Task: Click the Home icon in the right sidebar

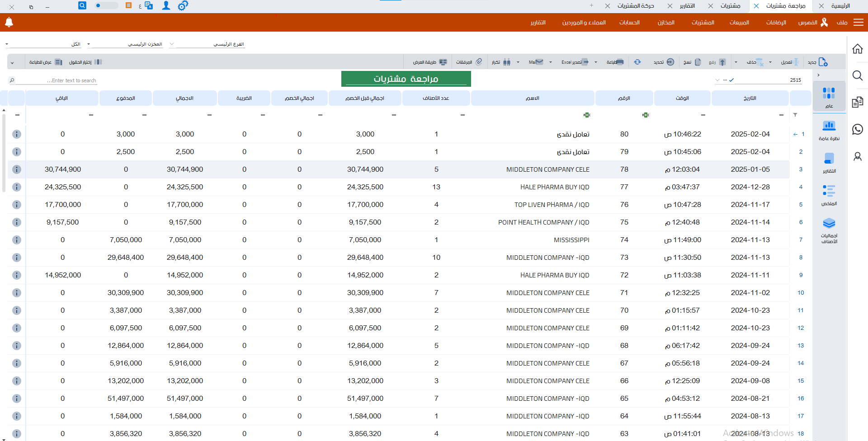Action: (x=857, y=49)
